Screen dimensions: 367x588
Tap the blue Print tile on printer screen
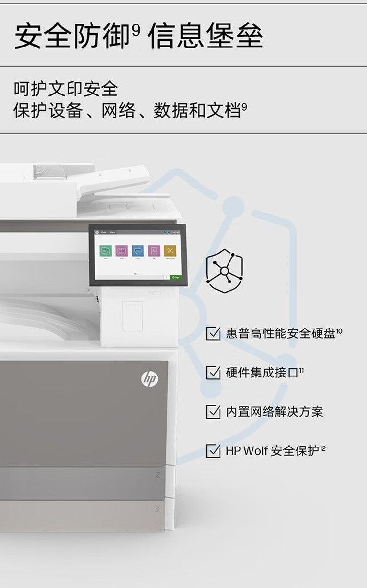tap(138, 251)
